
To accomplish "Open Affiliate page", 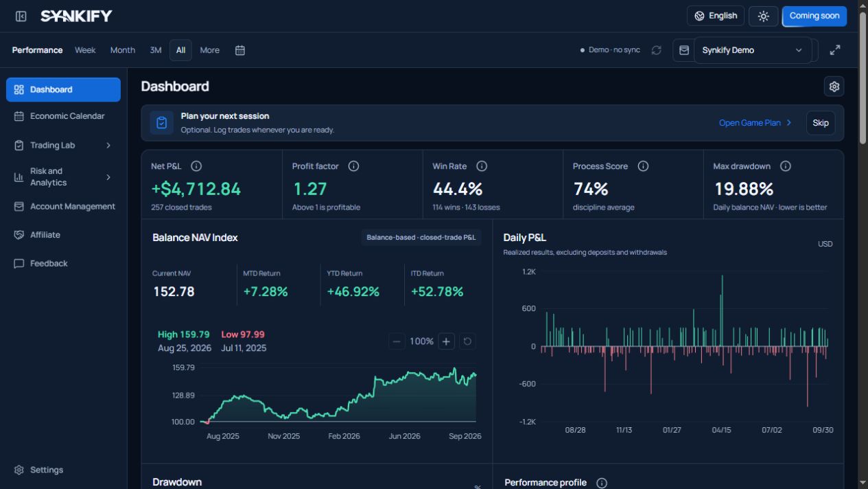I will click(x=63, y=235).
